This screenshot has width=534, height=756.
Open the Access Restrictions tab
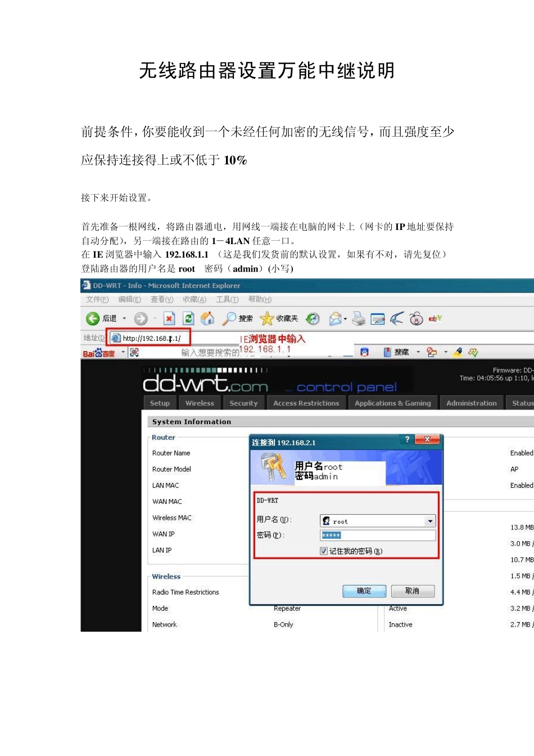tap(306, 403)
